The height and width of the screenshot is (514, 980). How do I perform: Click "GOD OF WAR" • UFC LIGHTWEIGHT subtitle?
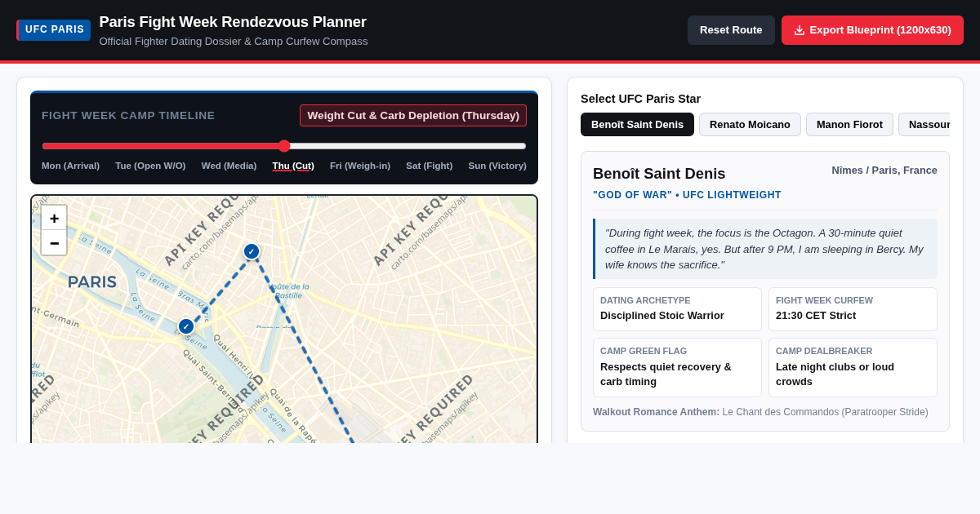687,195
